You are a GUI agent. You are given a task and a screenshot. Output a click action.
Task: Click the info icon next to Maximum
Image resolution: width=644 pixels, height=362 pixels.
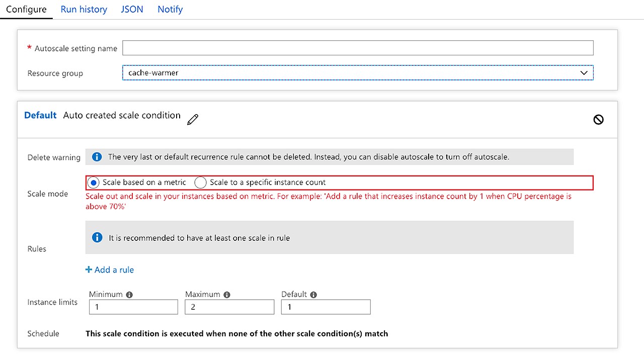pyautogui.click(x=227, y=295)
